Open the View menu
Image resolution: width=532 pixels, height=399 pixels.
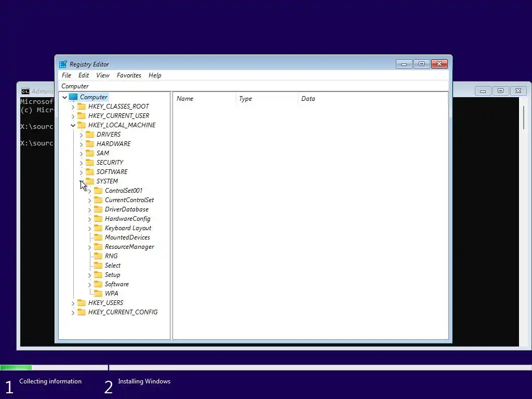(x=103, y=75)
